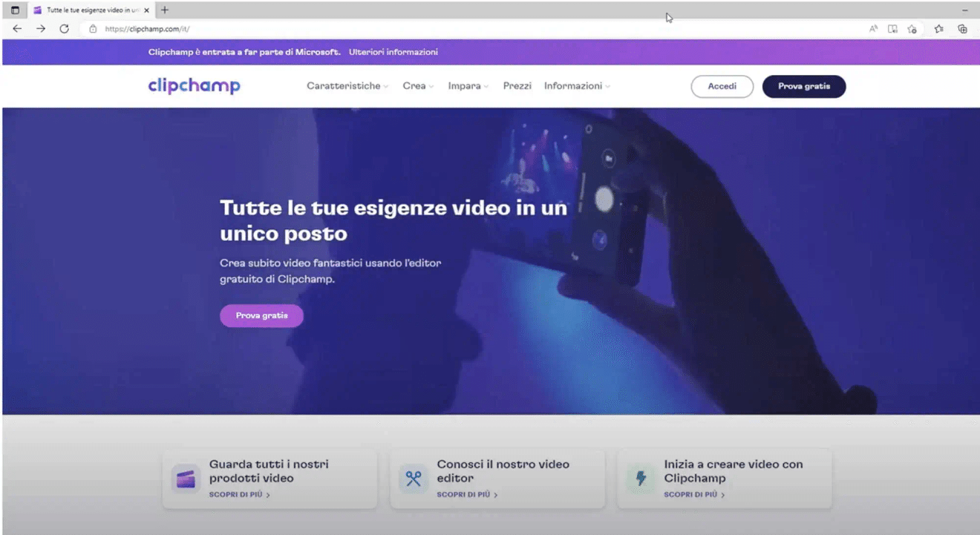
Task: Open the tab actions menu icon
Action: [15, 10]
